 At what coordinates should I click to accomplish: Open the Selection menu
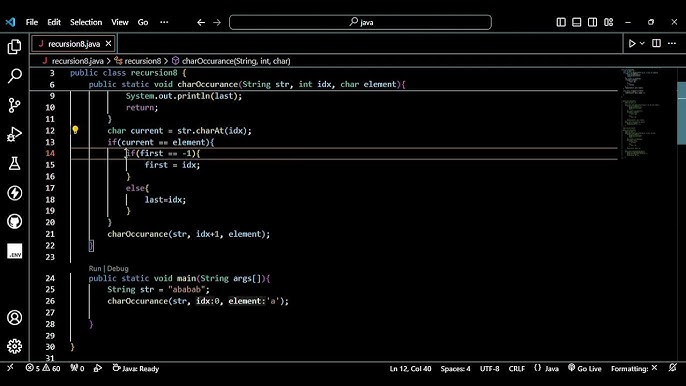(x=86, y=22)
